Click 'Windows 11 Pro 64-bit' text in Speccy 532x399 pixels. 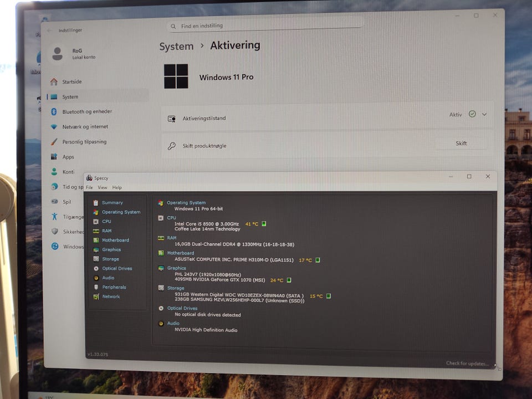[x=198, y=209]
